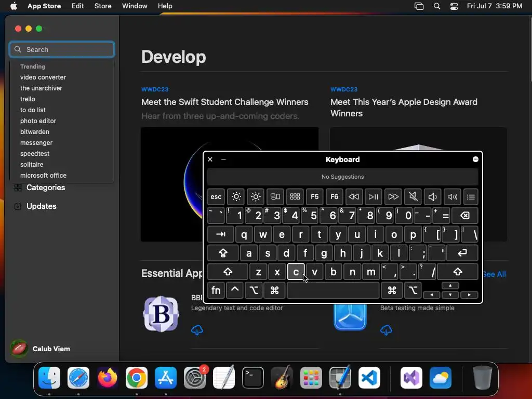Toggle the fn modifier key
Viewport: 532px width, 399px height.
click(216, 290)
